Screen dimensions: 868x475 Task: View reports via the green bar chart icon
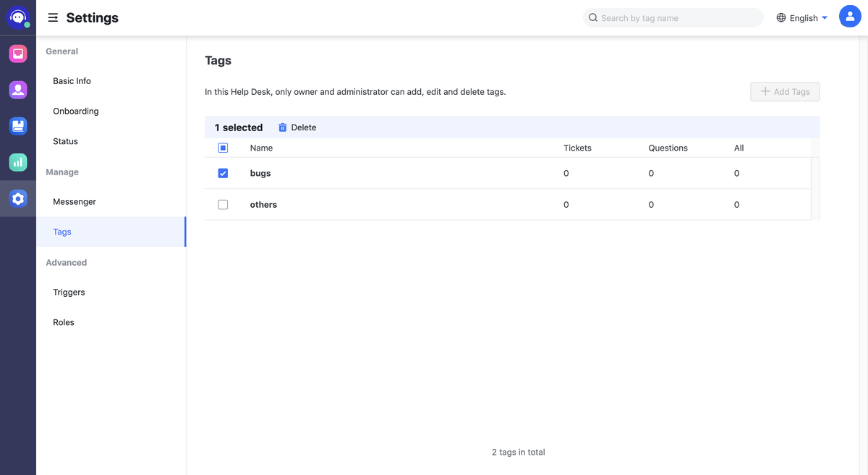pos(18,161)
